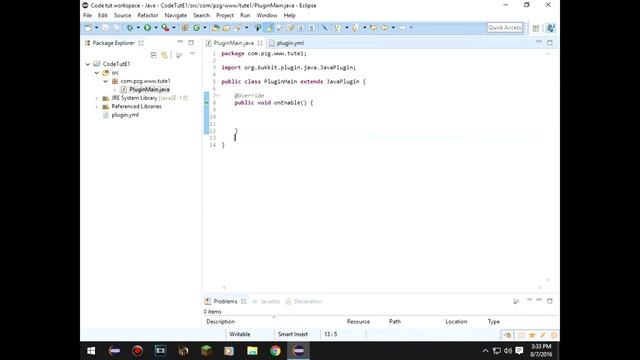
Task: Click the New Java Class green icon
Action: 196,28
